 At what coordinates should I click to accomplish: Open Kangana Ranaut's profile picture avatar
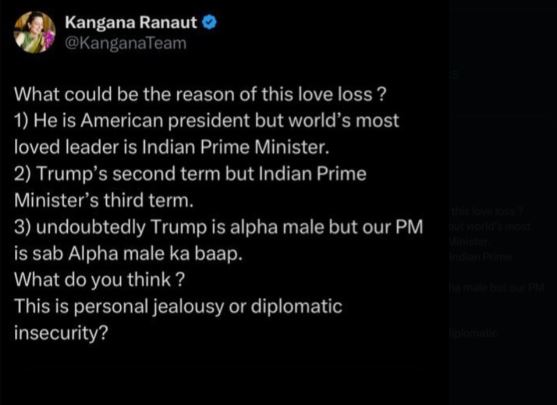[x=34, y=32]
